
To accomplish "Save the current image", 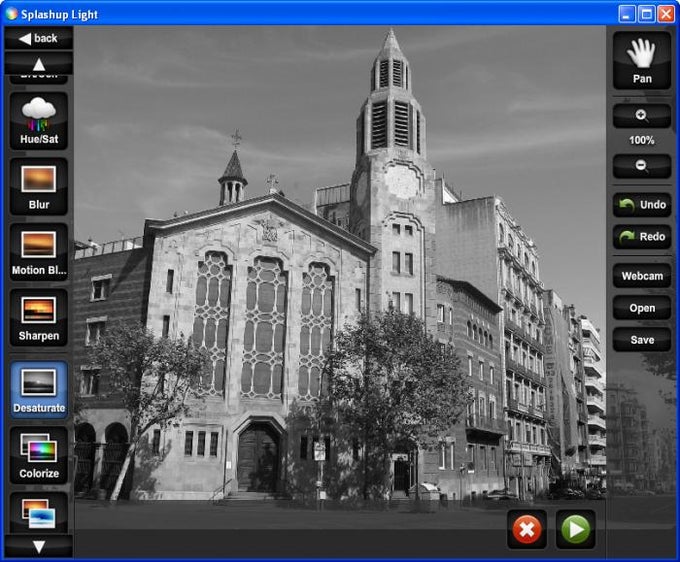I will (x=642, y=340).
